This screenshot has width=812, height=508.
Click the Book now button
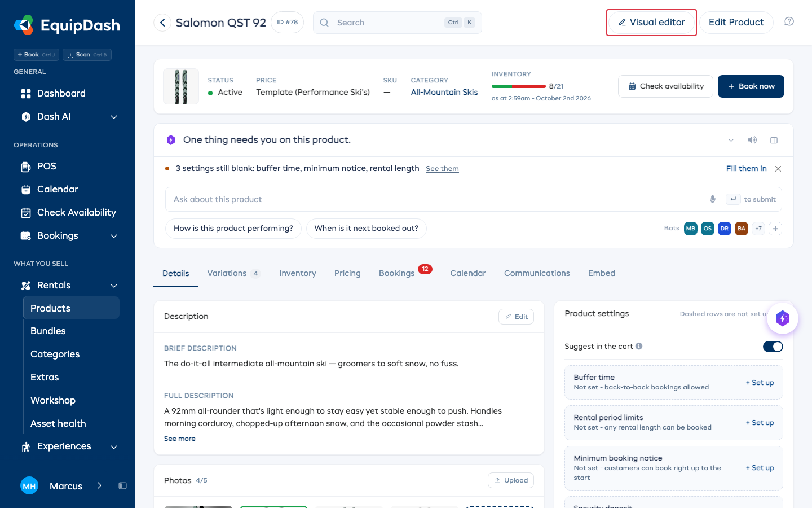[751, 86]
